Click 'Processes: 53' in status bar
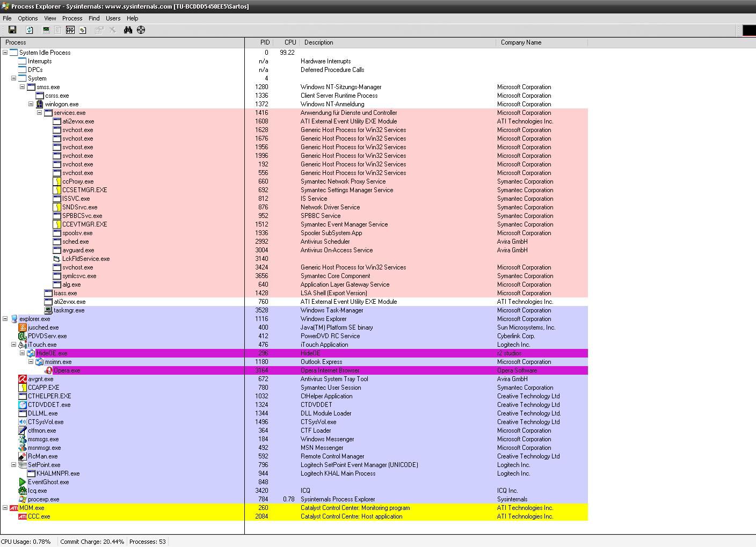This screenshot has width=756, height=547. pyautogui.click(x=148, y=542)
